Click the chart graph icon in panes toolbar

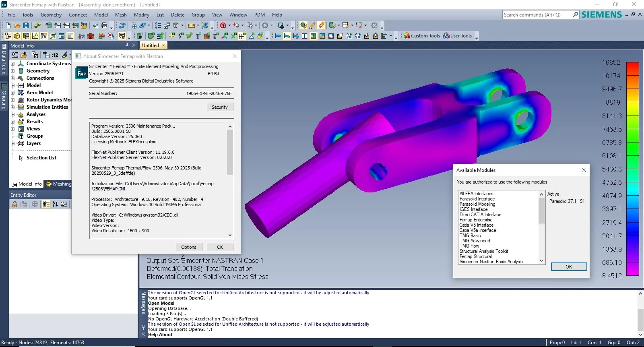pos(35,36)
